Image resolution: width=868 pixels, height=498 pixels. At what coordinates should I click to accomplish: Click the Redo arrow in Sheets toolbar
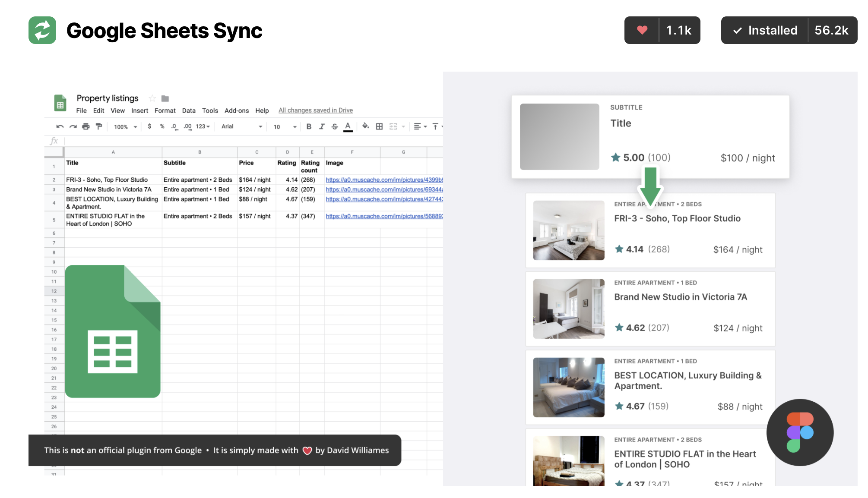tap(73, 126)
